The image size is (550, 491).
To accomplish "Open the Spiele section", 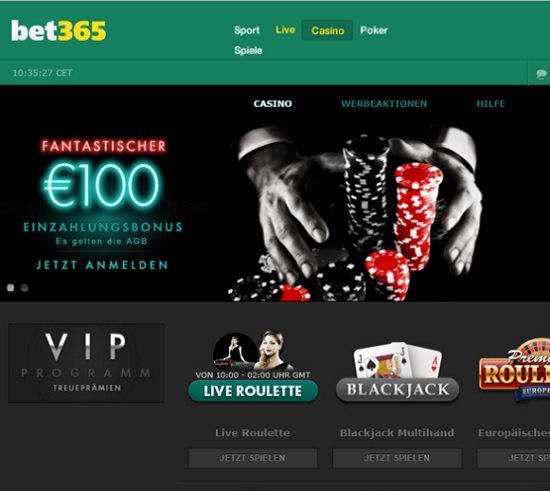I will coord(248,51).
